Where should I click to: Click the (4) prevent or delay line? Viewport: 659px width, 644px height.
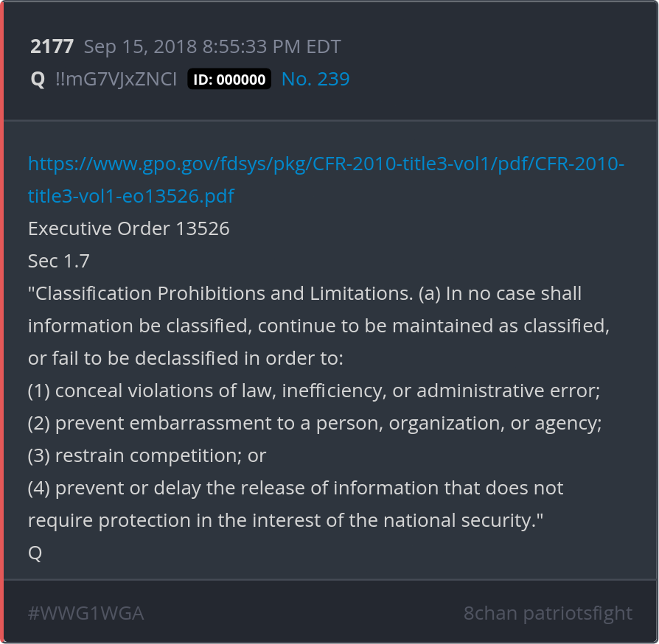(296, 488)
